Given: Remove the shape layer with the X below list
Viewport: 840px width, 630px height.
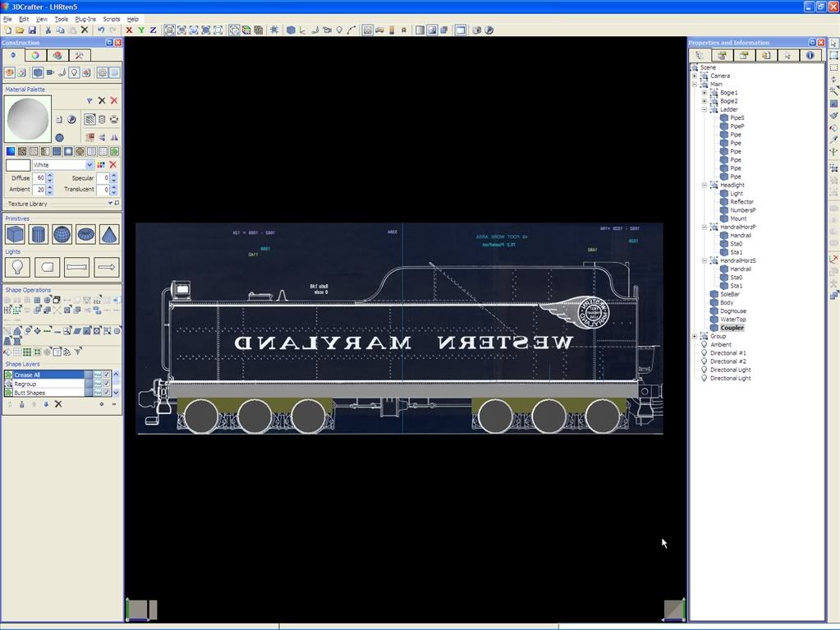Looking at the screenshot, I should 58,404.
